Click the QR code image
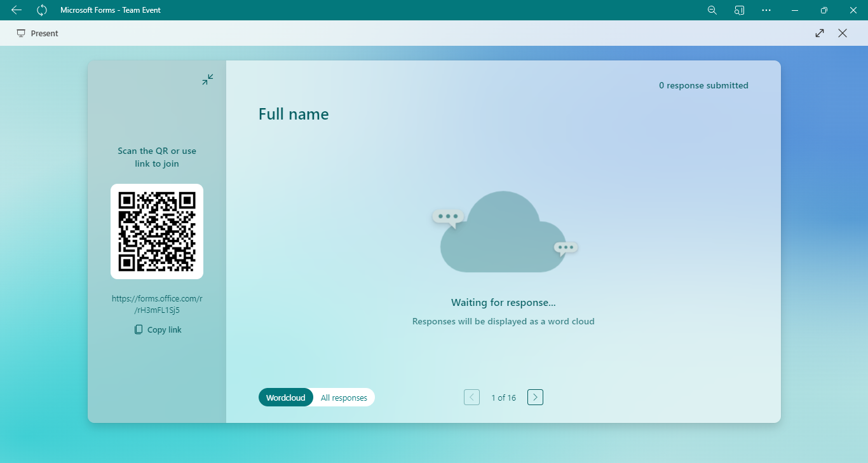 [157, 231]
